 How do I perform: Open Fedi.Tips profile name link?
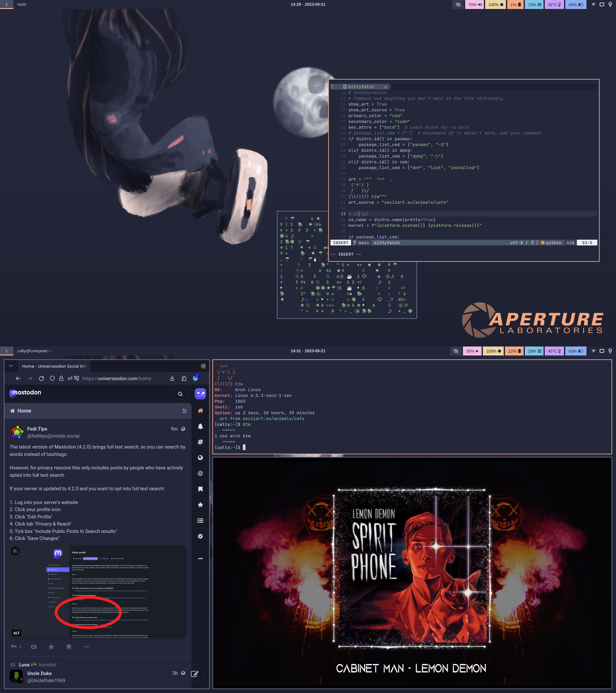click(37, 429)
